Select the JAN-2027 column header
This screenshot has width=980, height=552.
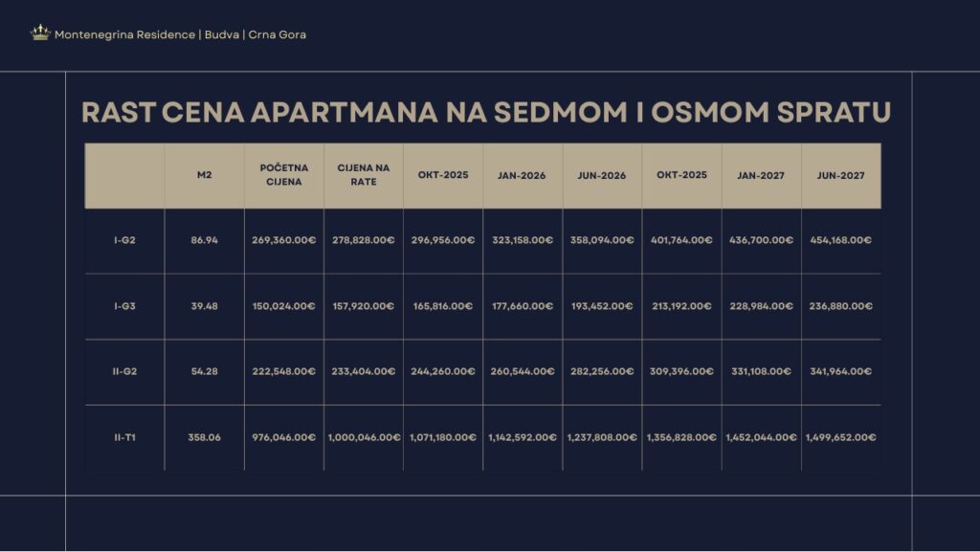[x=761, y=175]
